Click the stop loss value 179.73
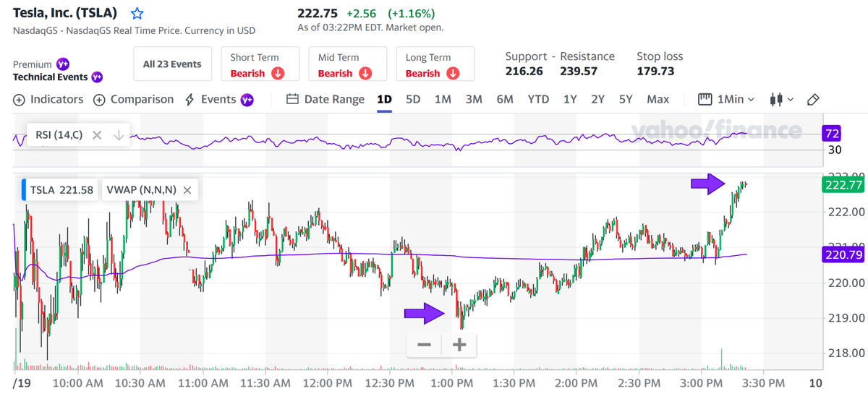The width and height of the screenshot is (868, 399). pyautogui.click(x=655, y=71)
